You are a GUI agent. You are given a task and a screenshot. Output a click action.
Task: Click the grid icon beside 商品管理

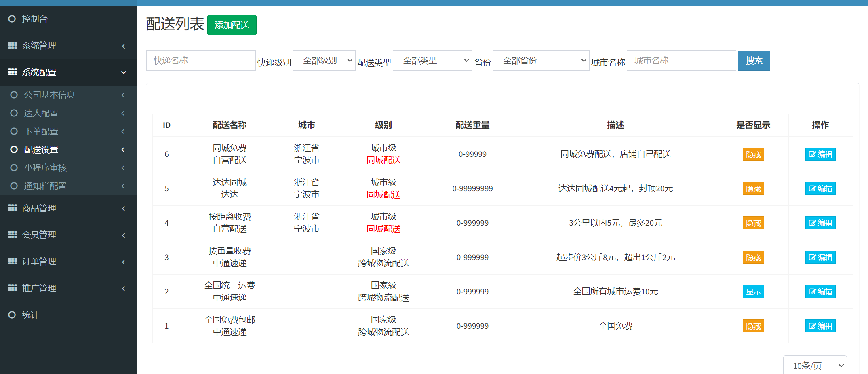13,208
